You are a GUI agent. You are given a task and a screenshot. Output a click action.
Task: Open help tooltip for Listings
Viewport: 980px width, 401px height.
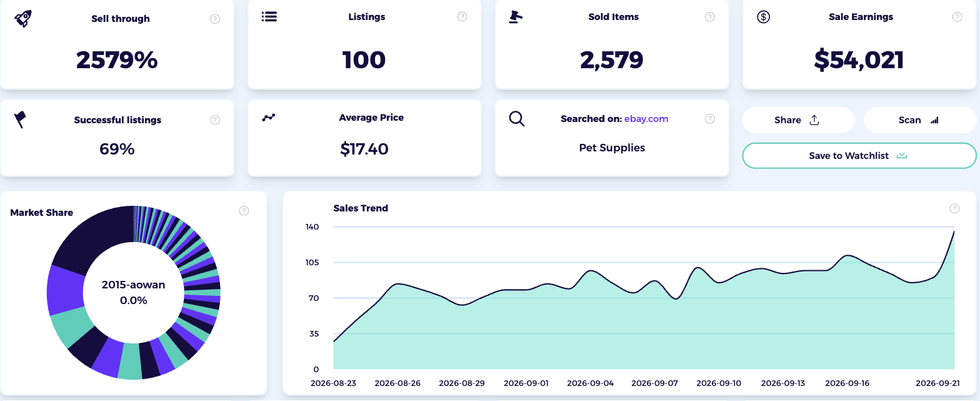click(462, 17)
